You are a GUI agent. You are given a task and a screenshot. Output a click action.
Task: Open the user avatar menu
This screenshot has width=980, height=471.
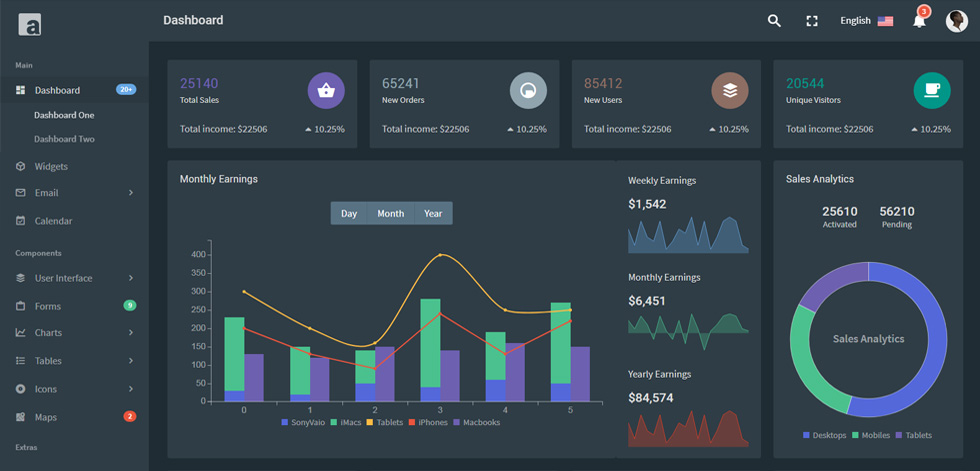click(956, 21)
